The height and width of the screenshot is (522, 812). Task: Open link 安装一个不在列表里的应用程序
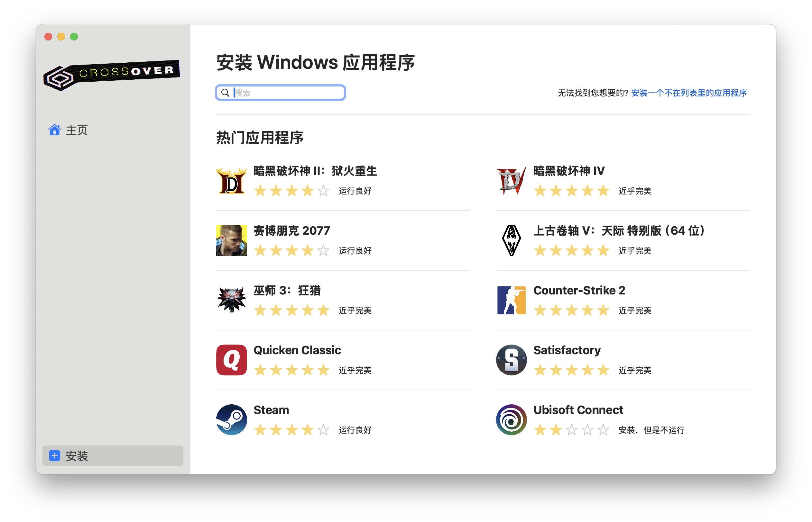(688, 93)
